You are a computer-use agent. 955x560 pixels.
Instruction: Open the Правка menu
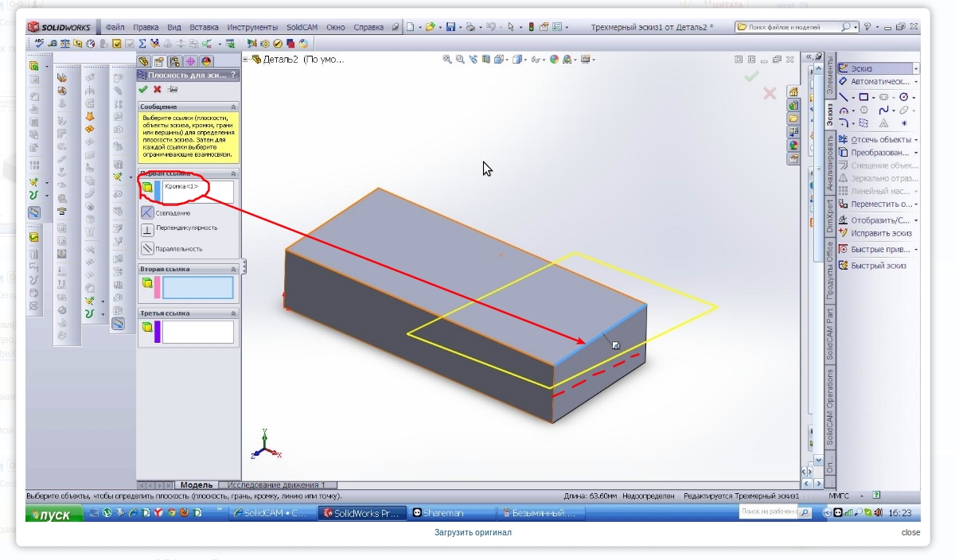tap(146, 27)
